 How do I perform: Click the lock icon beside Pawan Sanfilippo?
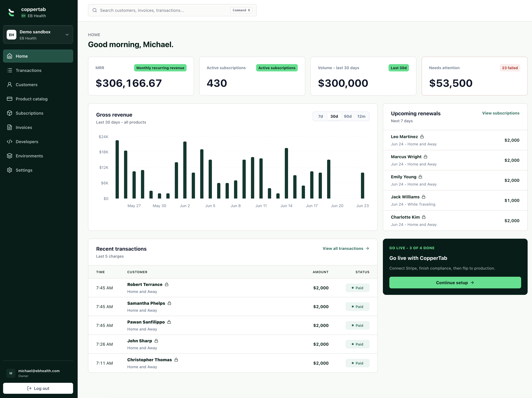coord(169,322)
